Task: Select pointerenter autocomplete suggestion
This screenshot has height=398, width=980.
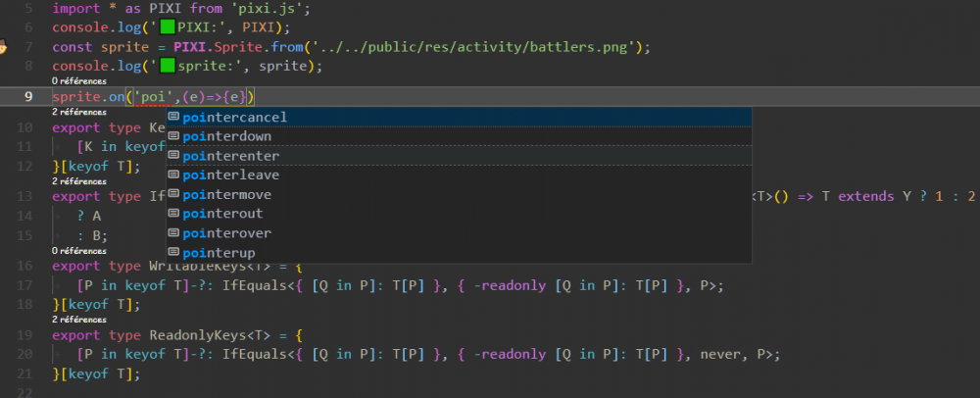Action: coord(459,156)
